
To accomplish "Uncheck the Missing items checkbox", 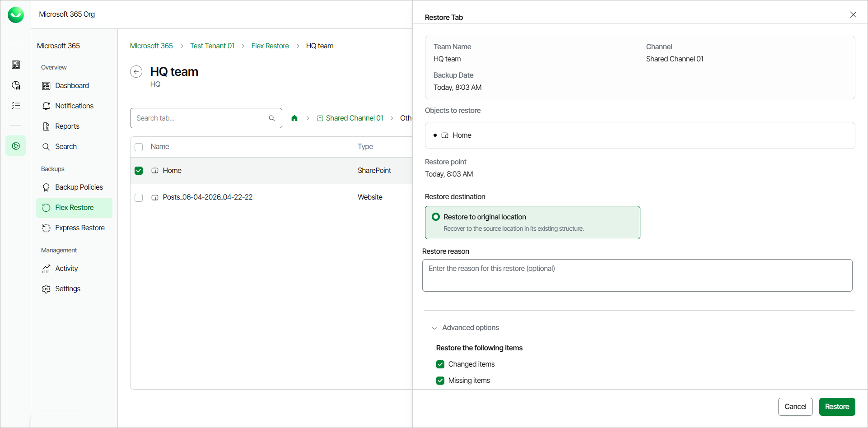I will click(x=440, y=381).
